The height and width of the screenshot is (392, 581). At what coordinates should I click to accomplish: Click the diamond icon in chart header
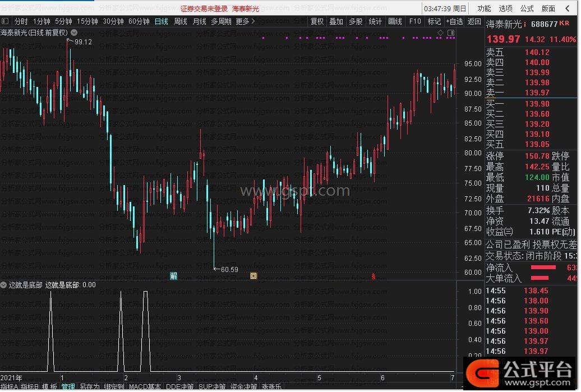(441, 33)
